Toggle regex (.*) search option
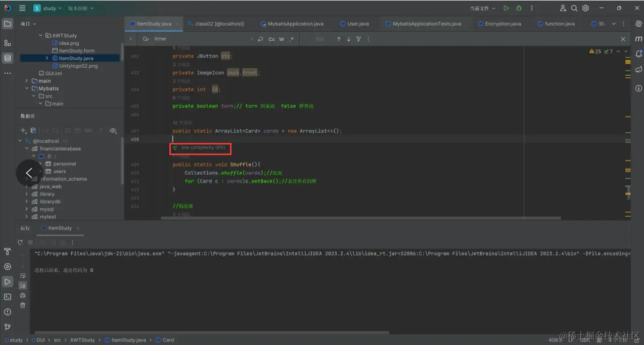The image size is (644, 345). coord(292,39)
